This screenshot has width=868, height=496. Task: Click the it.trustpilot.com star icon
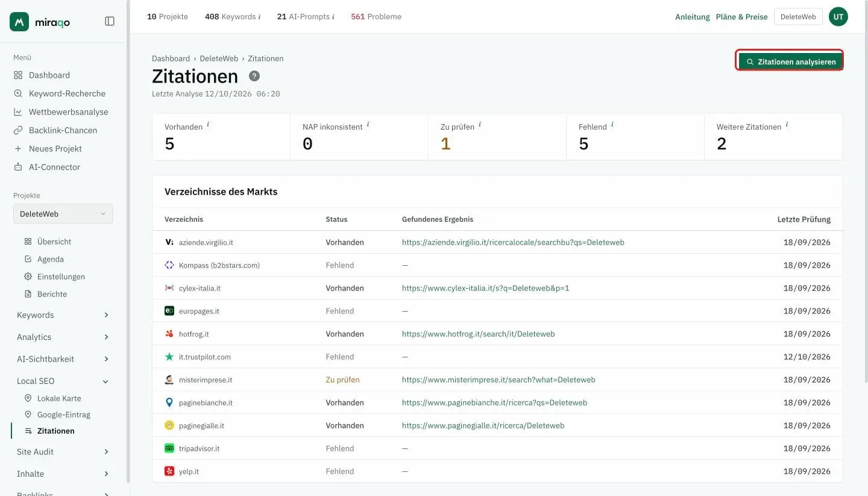click(x=169, y=357)
